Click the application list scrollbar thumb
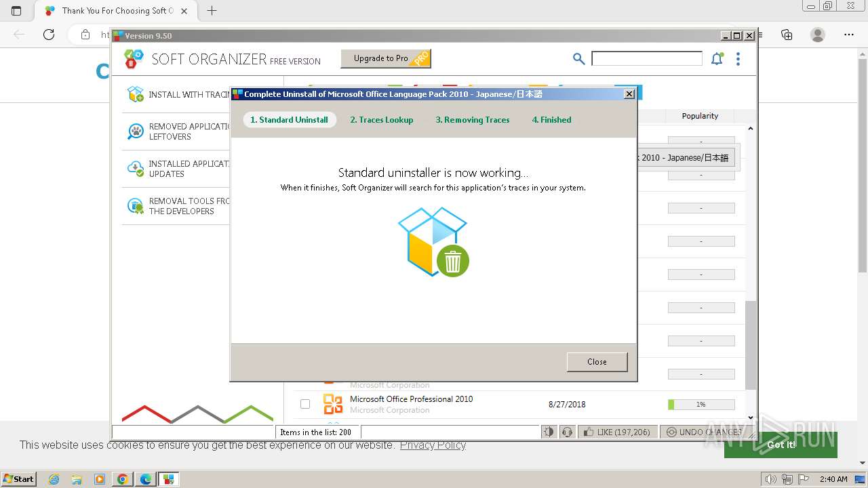The width and height of the screenshot is (868, 488). [x=750, y=345]
